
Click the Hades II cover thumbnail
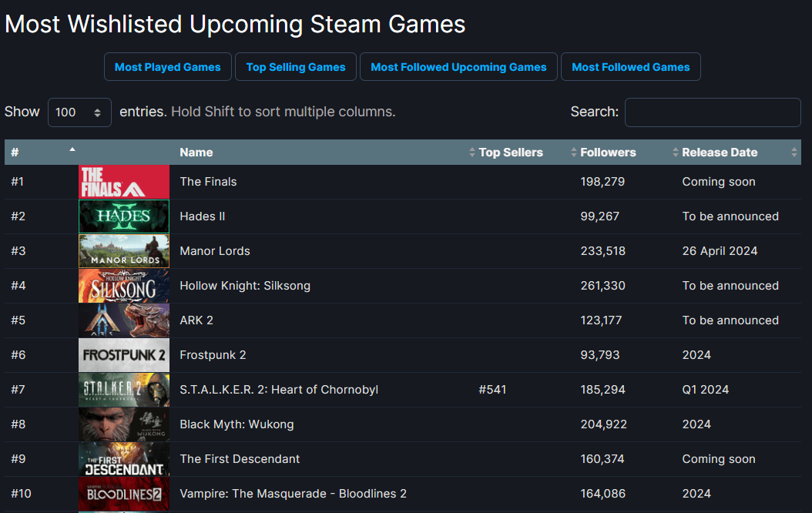[x=123, y=216]
